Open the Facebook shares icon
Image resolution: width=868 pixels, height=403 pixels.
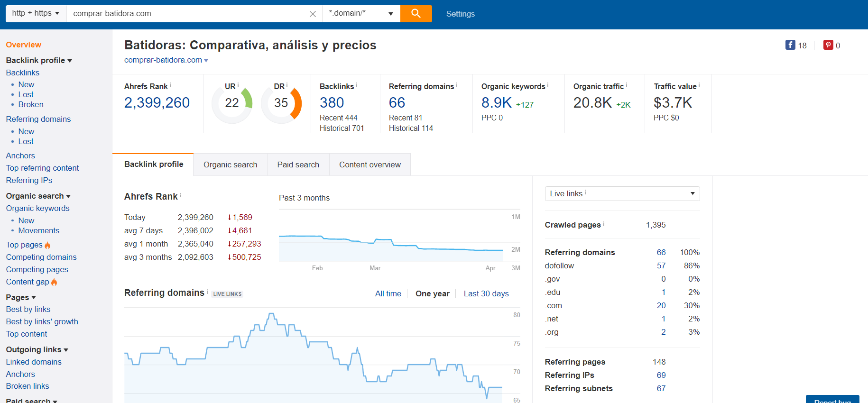point(790,45)
